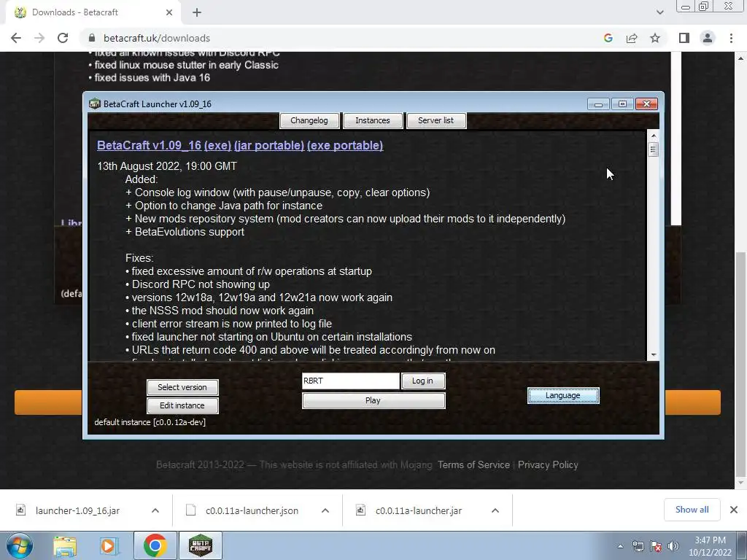This screenshot has height=560, width=747.
Task: Open Action Center flag icon
Action: pyautogui.click(x=656, y=546)
